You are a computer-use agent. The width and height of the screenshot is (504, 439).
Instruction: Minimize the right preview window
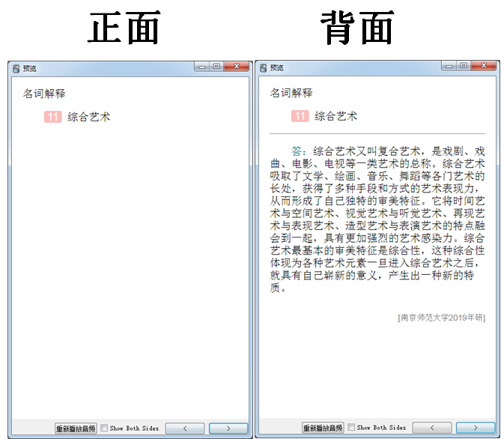(449, 66)
